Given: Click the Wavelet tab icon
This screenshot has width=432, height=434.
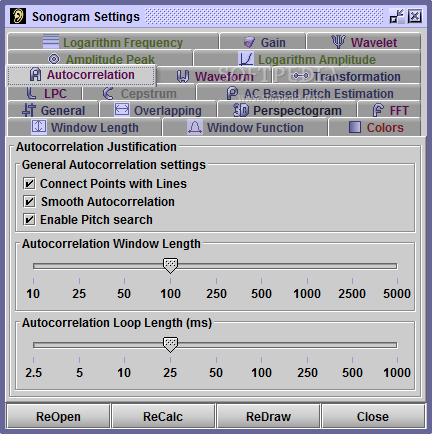Looking at the screenshot, I should [338, 42].
